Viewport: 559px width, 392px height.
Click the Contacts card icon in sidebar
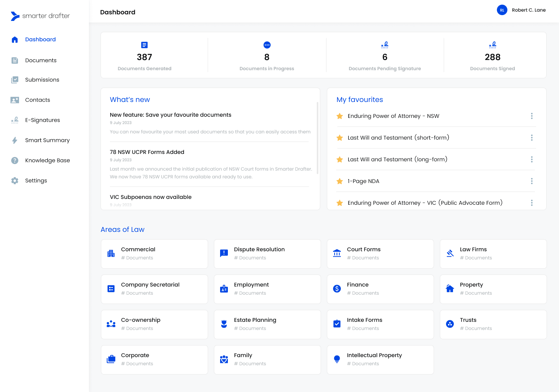15,100
